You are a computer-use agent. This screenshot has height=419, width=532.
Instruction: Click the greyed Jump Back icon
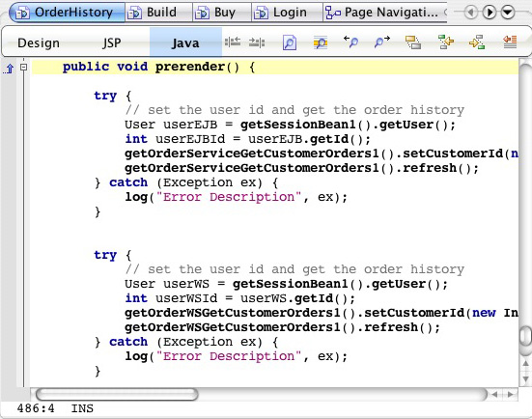(233, 42)
